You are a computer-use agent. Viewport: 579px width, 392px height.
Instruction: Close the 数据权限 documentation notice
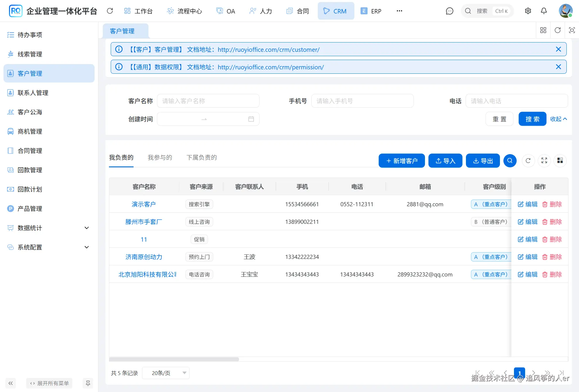point(558,67)
